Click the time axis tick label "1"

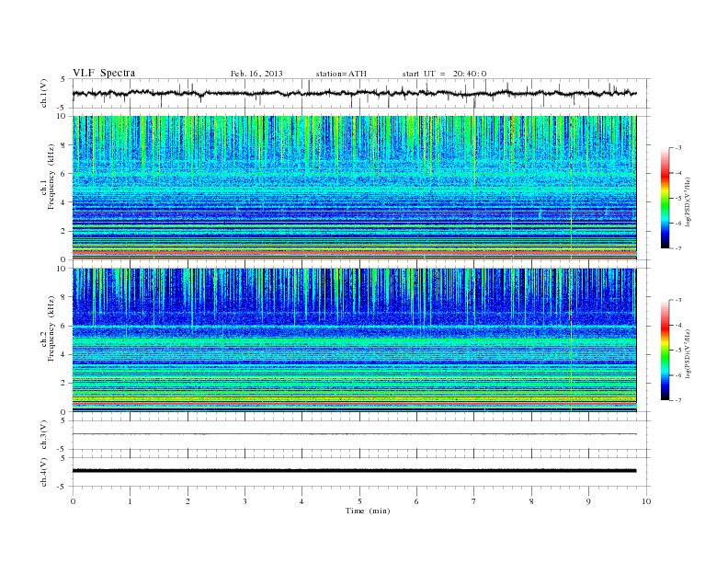point(130,501)
